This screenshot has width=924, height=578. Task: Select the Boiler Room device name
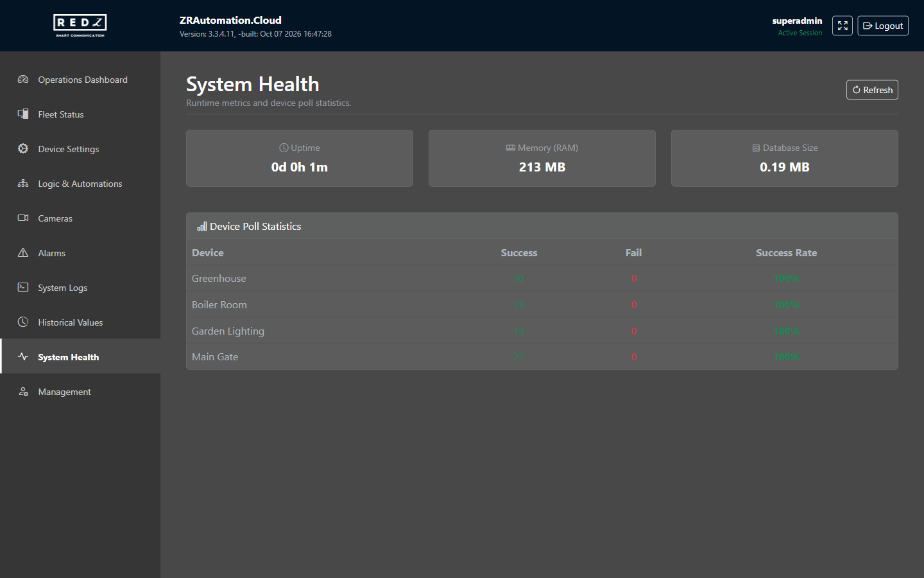point(219,304)
